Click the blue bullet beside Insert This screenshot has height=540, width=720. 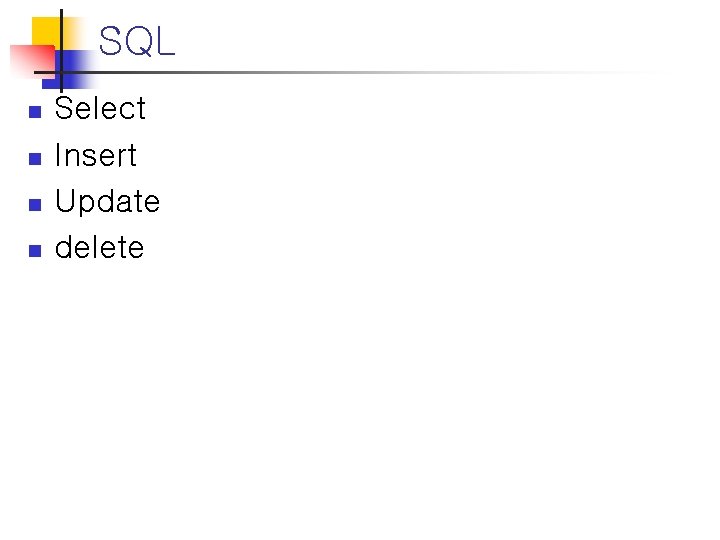click(x=34, y=158)
